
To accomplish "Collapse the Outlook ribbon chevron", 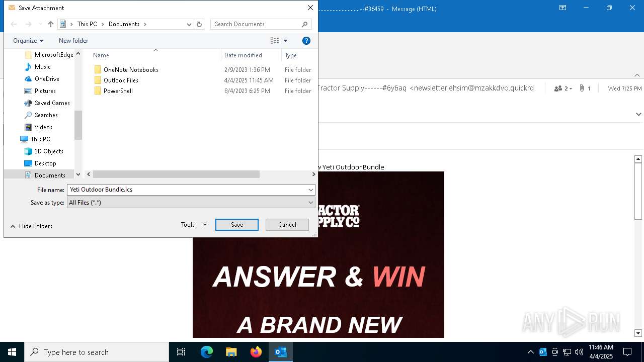I will 637,75.
